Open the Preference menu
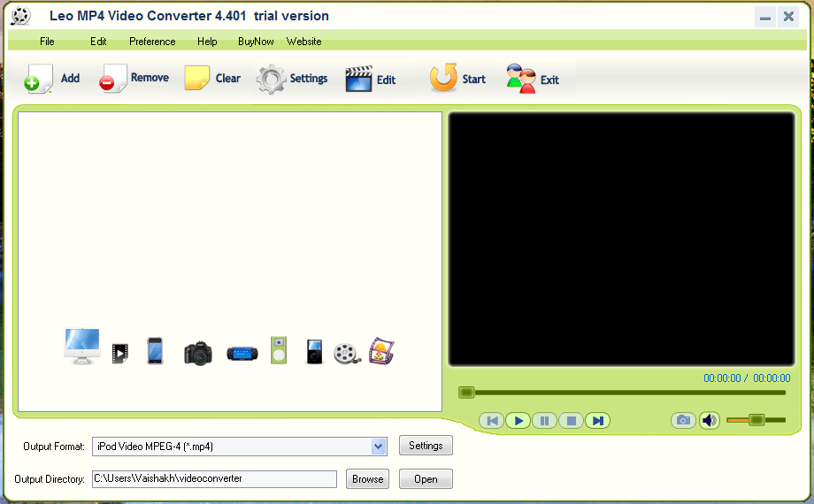The image size is (814, 504). (152, 42)
